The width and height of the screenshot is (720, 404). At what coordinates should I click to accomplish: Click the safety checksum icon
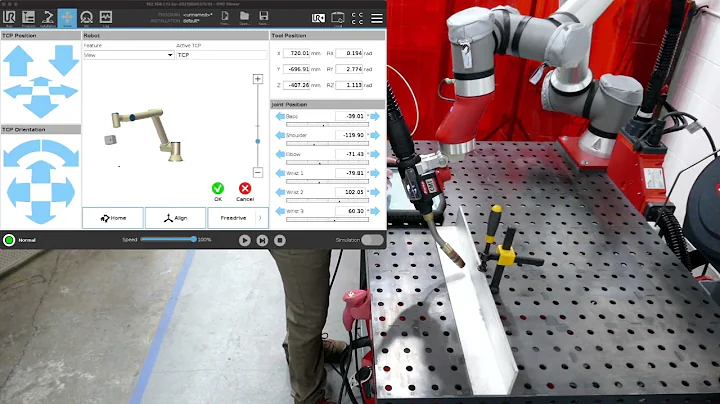tap(357, 18)
